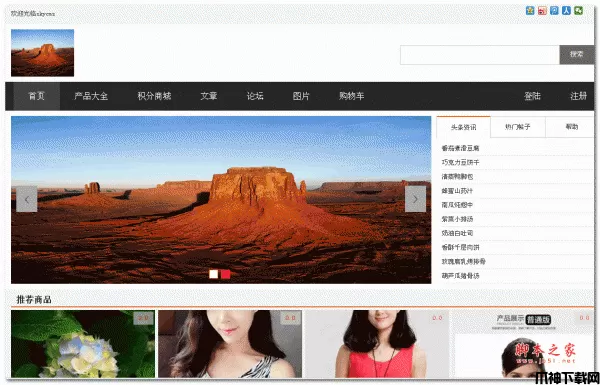Go to 首页 in the navigation bar
This screenshot has width=600, height=385.
click(37, 96)
